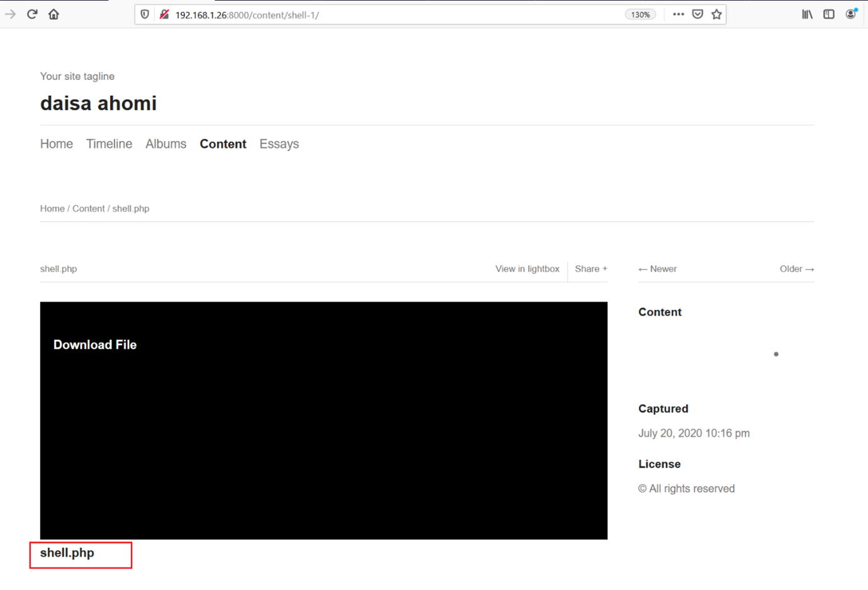Save page to Pocket icon
Screen dimensions: 868x590
coord(697,14)
